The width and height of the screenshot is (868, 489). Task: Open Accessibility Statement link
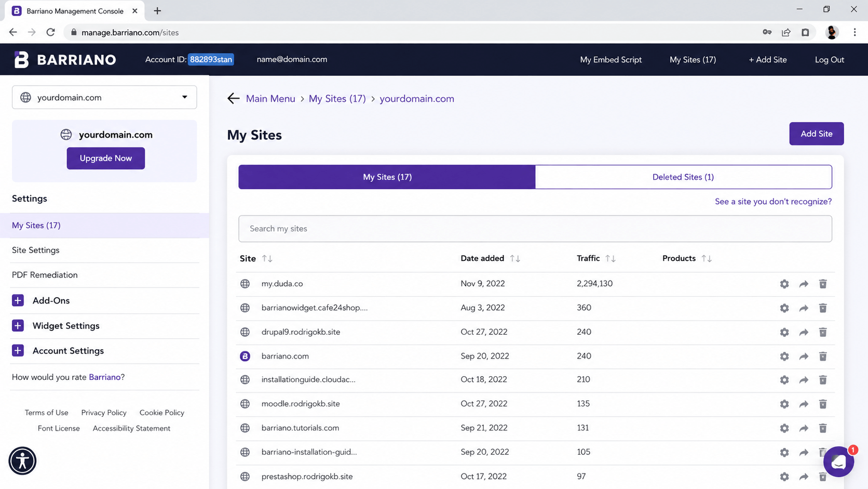[131, 429]
